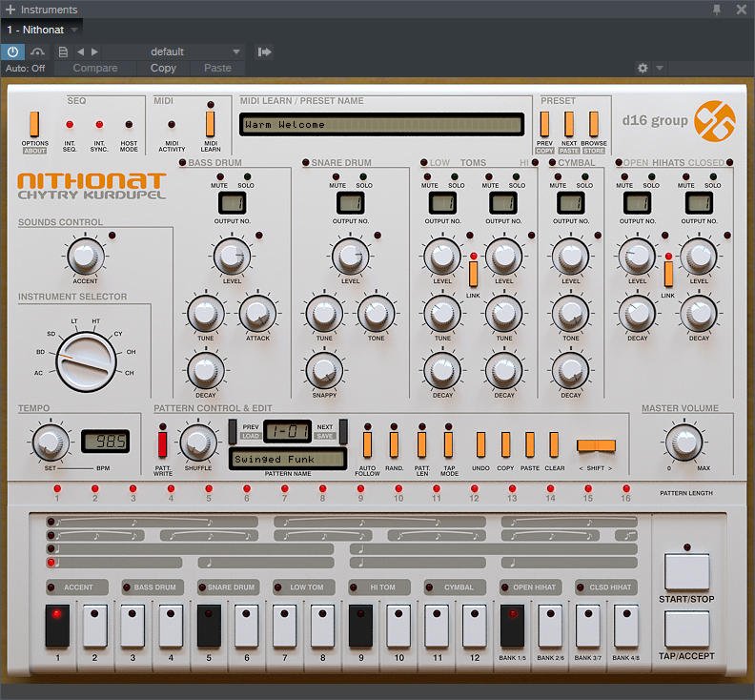Click the Bass Drum LEVEL knob

coord(232,256)
